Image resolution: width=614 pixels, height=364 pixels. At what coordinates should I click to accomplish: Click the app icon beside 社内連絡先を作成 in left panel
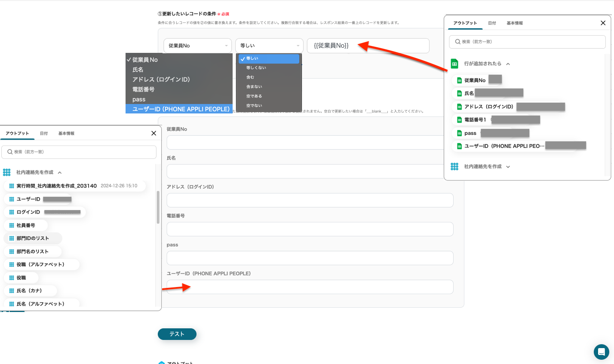pyautogui.click(x=6, y=172)
